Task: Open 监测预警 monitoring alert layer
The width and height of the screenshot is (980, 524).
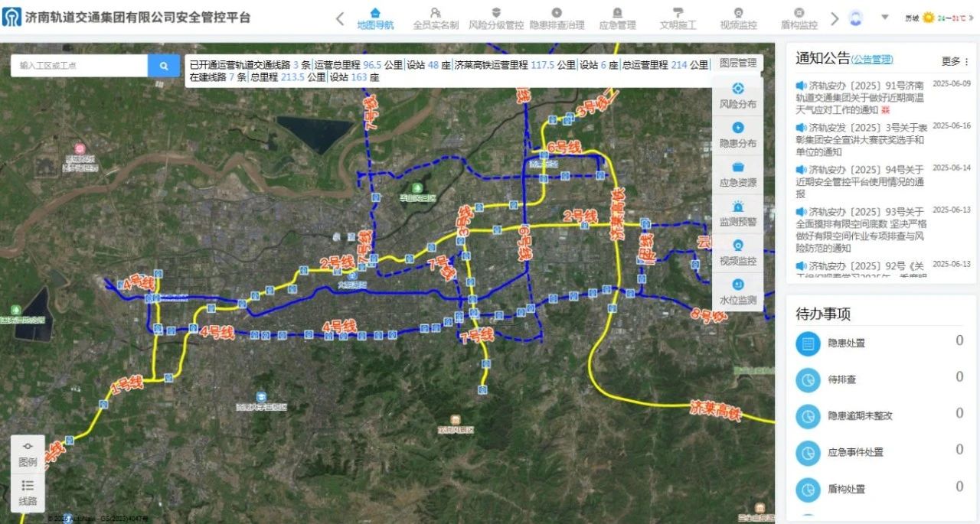Action: pyautogui.click(x=738, y=213)
